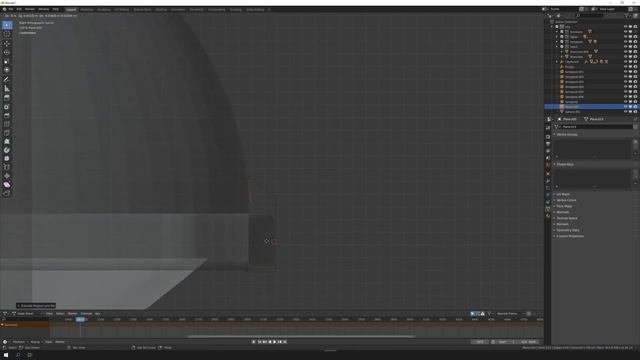Viewport: 640px width, 360px height.
Task: Play the animation forward
Action: 275,342
